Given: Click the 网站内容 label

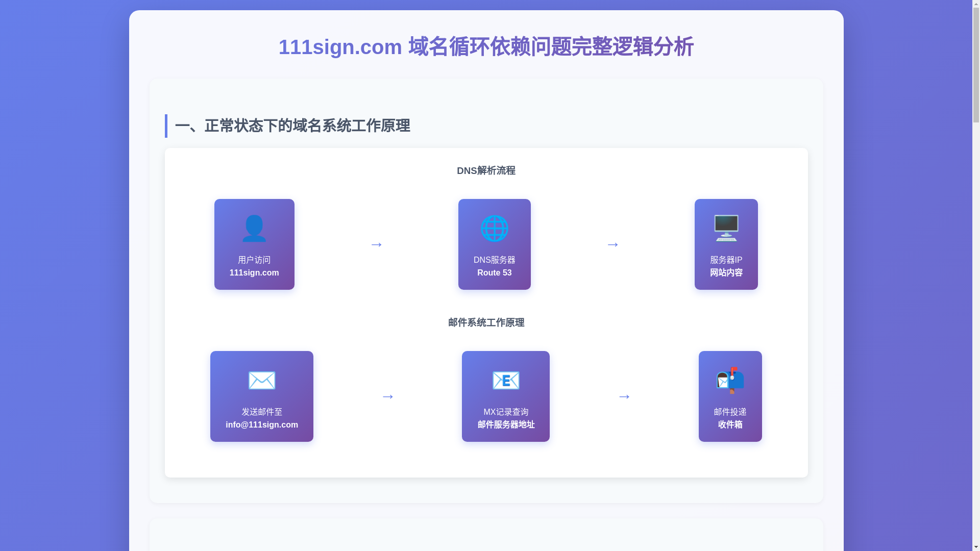Looking at the screenshot, I should 726,273.
